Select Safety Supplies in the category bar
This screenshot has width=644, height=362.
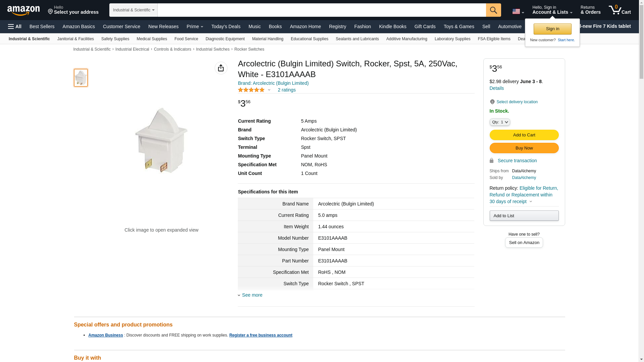[x=115, y=39]
